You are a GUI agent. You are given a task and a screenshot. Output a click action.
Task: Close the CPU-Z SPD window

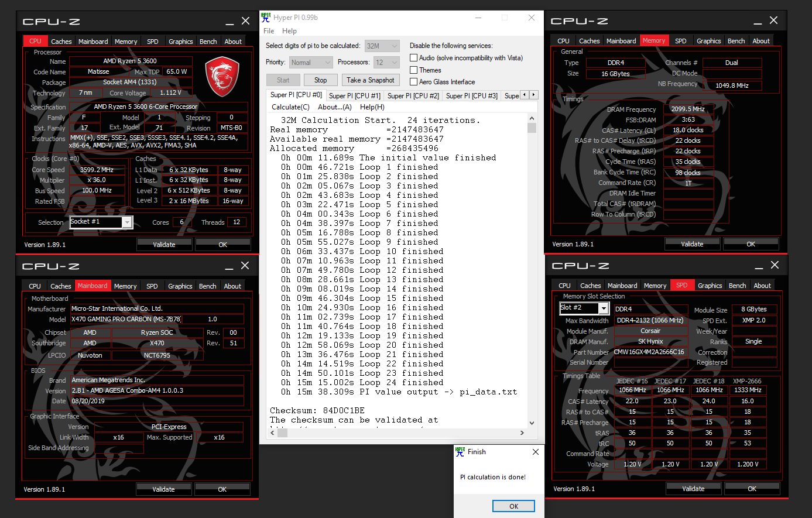pos(774,265)
